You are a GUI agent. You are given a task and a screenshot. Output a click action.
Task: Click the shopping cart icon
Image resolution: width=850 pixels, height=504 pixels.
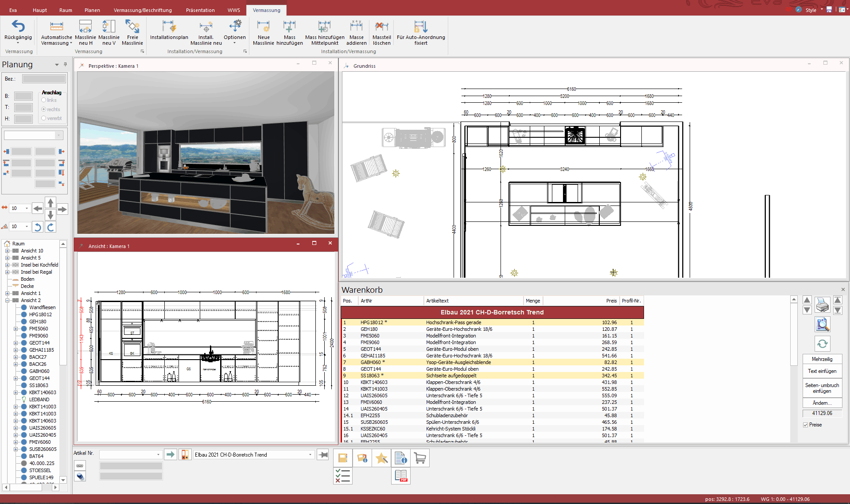pyautogui.click(x=420, y=458)
